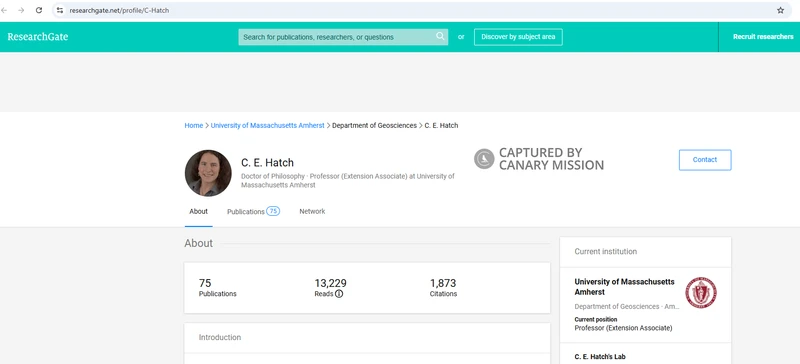Click the browser back arrow
Screen dimensions: 800x364
click(x=5, y=10)
